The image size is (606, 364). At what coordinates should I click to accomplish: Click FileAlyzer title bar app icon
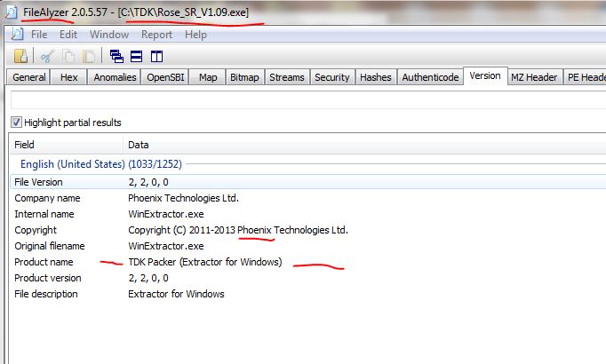pos(12,12)
